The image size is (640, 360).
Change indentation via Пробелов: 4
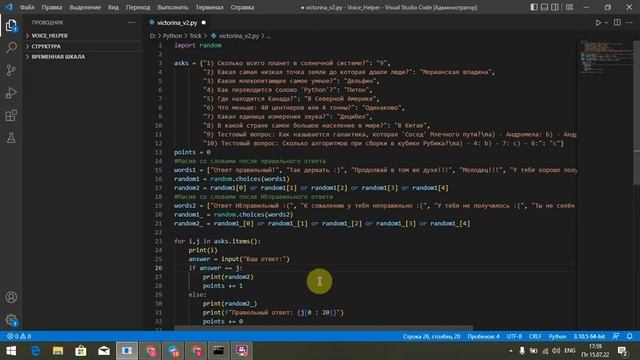pos(483,336)
